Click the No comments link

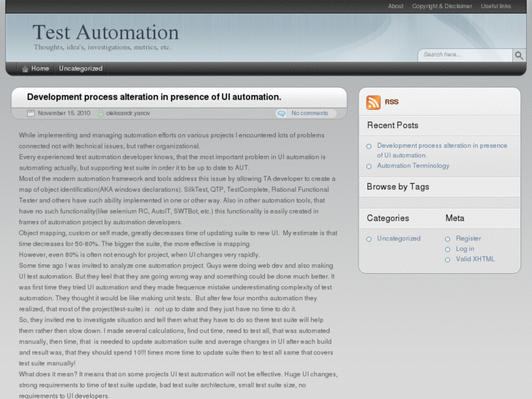[x=310, y=113]
